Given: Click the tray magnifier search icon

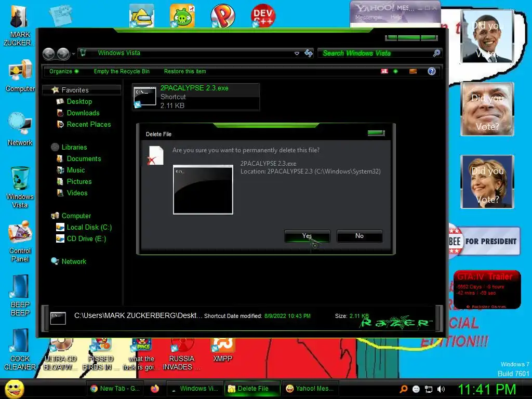Looking at the screenshot, I should click(x=403, y=389).
